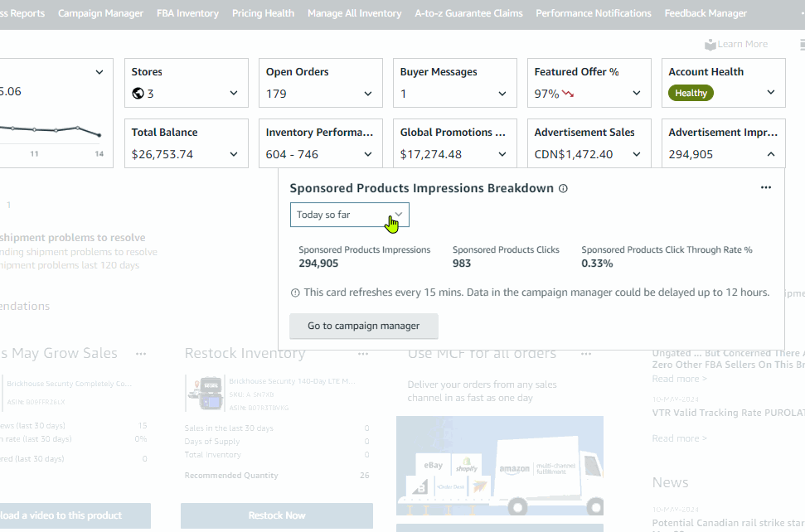
Task: Click the Brickhouse Security 140-Day LTE product thumbnail
Action: 205,394
